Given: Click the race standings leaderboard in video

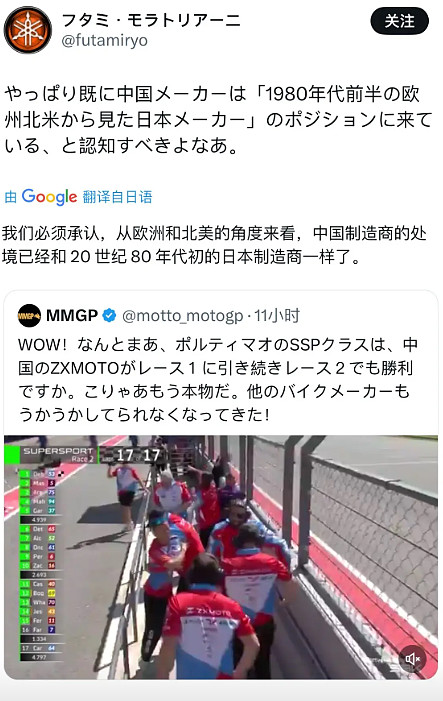Looking at the screenshot, I should 38,565.
